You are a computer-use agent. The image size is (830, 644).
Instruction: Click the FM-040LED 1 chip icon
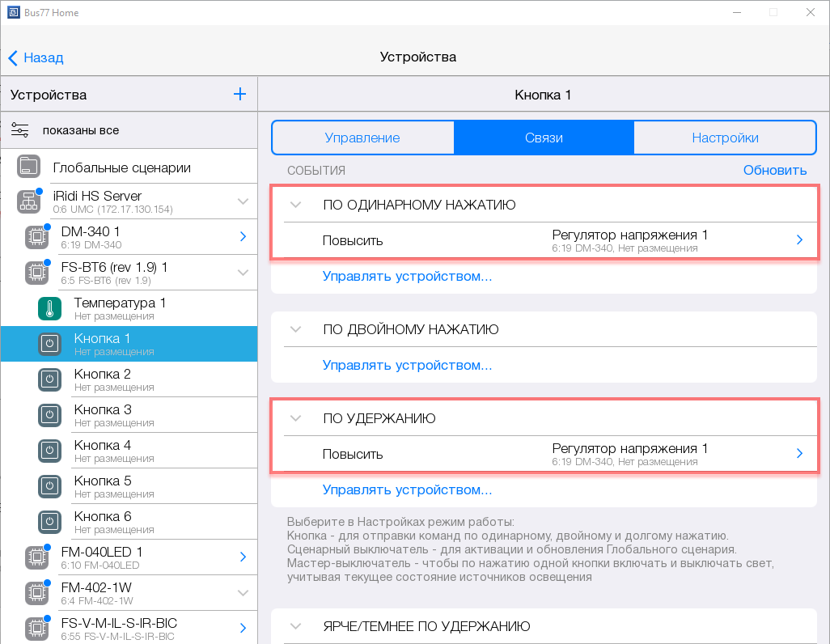pos(36,557)
